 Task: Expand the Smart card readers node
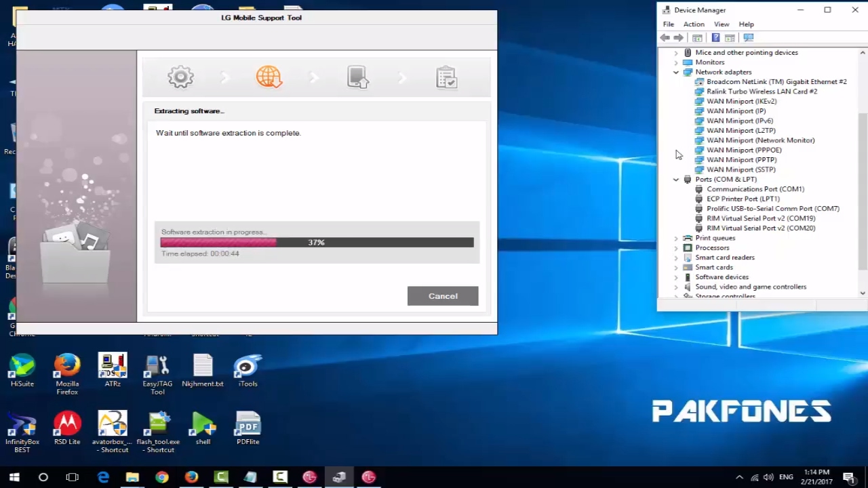675,258
